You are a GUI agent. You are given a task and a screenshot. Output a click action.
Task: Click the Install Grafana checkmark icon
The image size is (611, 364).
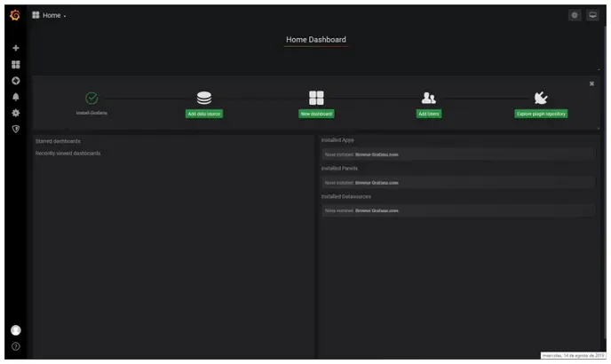91,99
